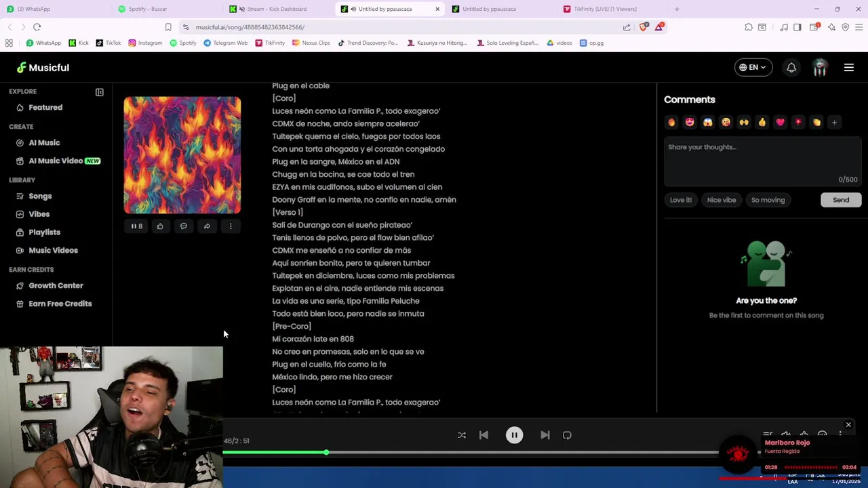
Task: Reload the page
Action: [x=37, y=27]
